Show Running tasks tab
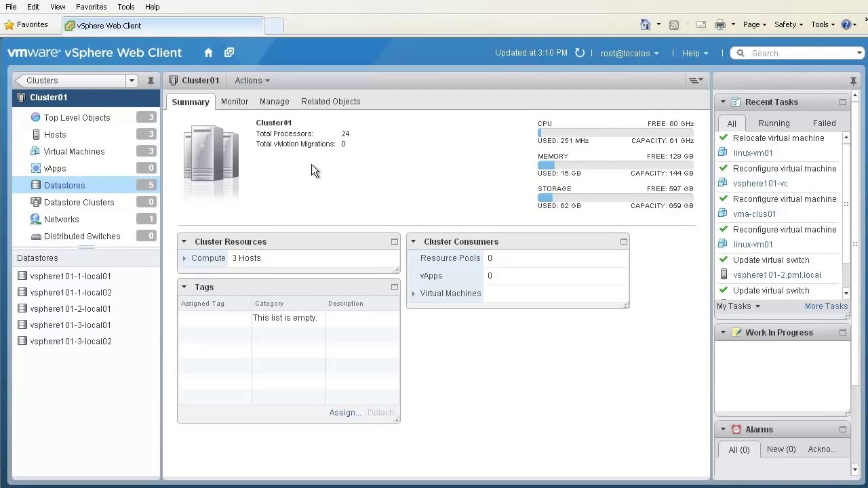 point(774,123)
